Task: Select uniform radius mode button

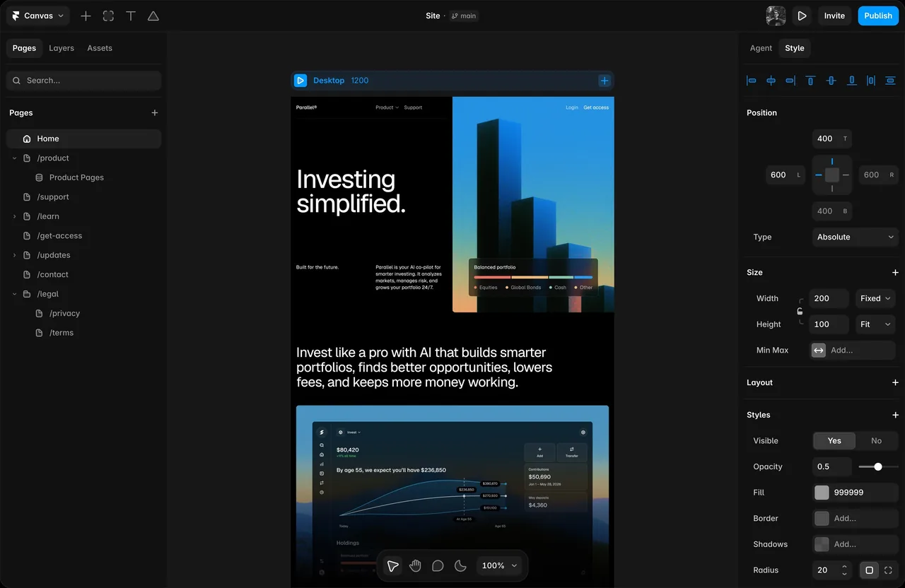Action: click(869, 570)
